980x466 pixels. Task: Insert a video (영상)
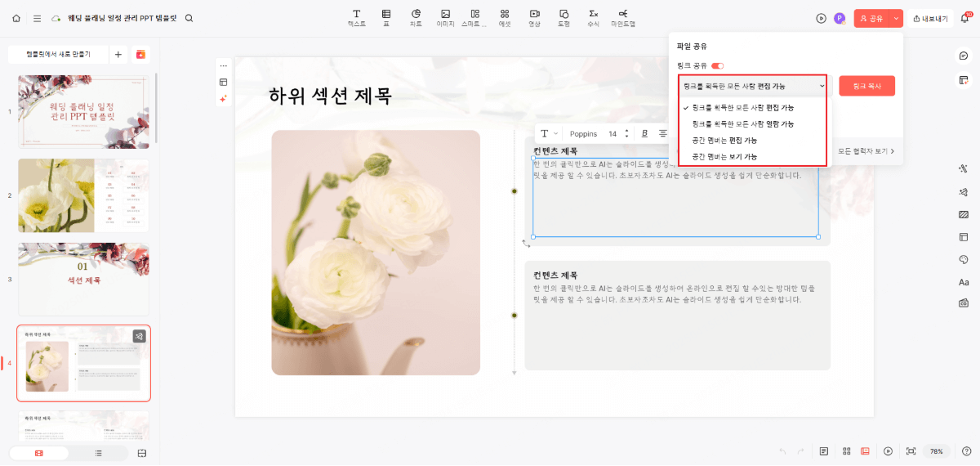pyautogui.click(x=534, y=18)
